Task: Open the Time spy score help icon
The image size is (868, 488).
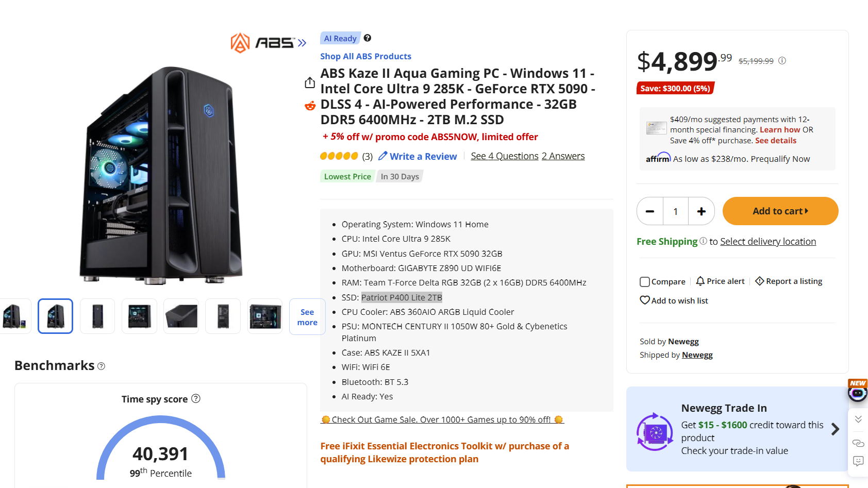Action: [196, 398]
